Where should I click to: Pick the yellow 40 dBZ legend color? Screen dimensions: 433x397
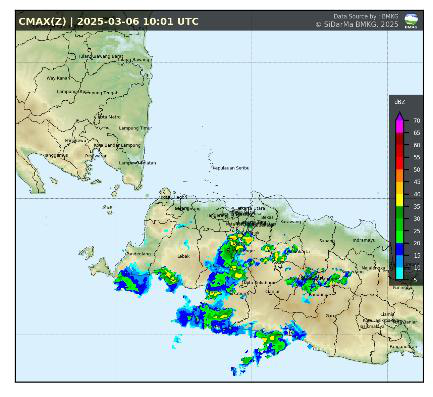[x=399, y=200]
